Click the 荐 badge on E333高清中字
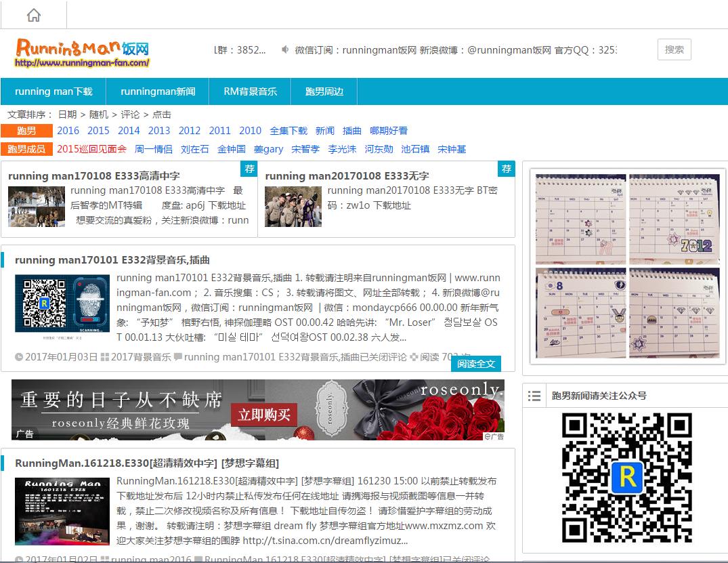This screenshot has height=563, width=728. coord(249,169)
